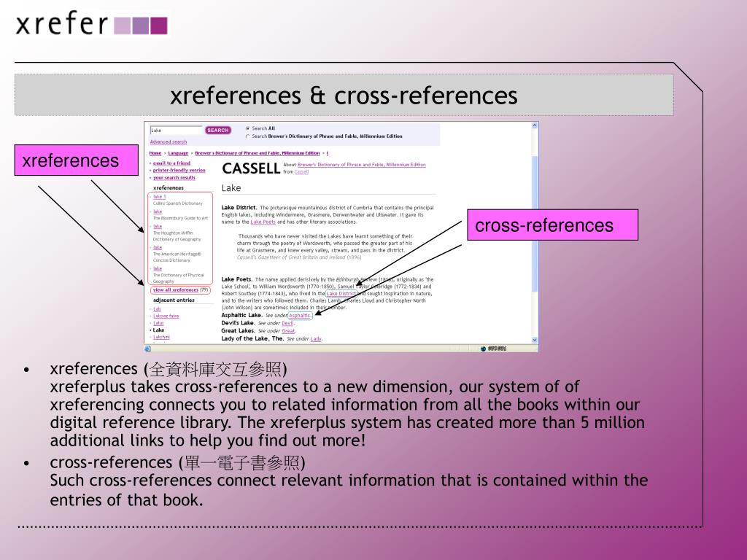This screenshot has width=747, height=560.
Task: Follow the 'Lake Poets' link in Lake District paragraph
Action: point(263,222)
